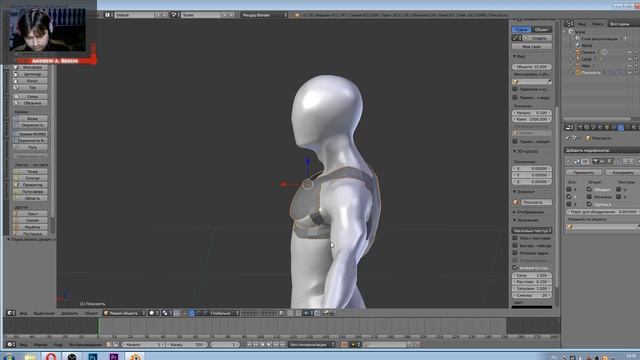
Task: Add a Monkey (Обезьяна) mesh
Action: pyautogui.click(x=31, y=103)
